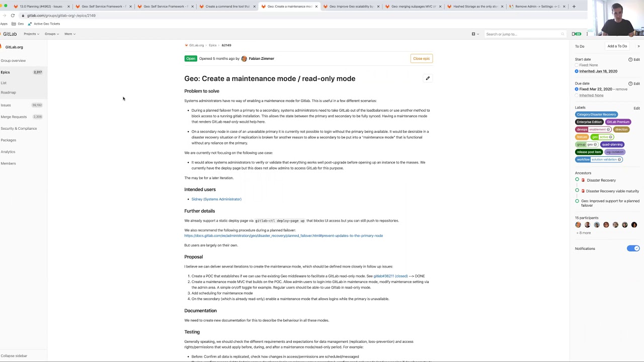Open the Groups dropdown menu
644x362 pixels.
tap(51, 34)
